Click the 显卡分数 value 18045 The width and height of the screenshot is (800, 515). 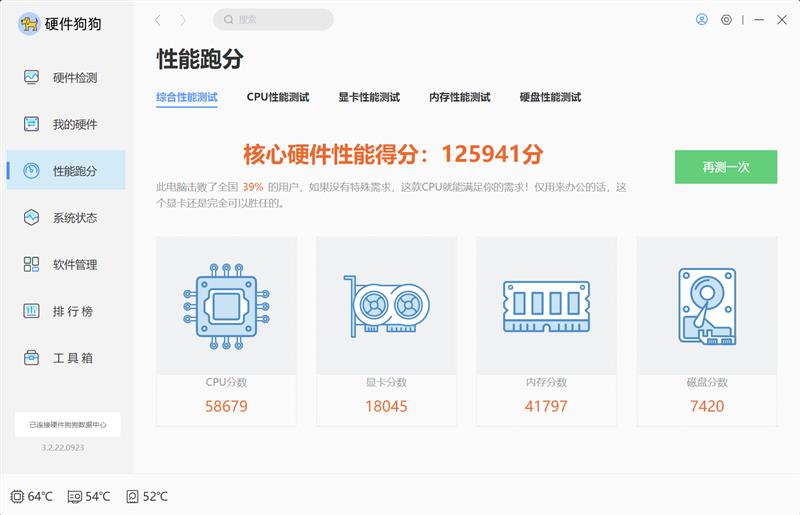386,406
